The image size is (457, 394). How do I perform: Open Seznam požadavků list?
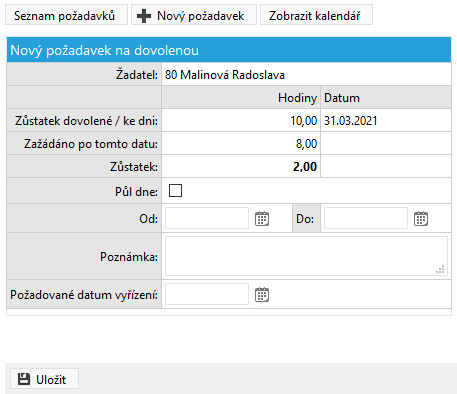point(66,15)
